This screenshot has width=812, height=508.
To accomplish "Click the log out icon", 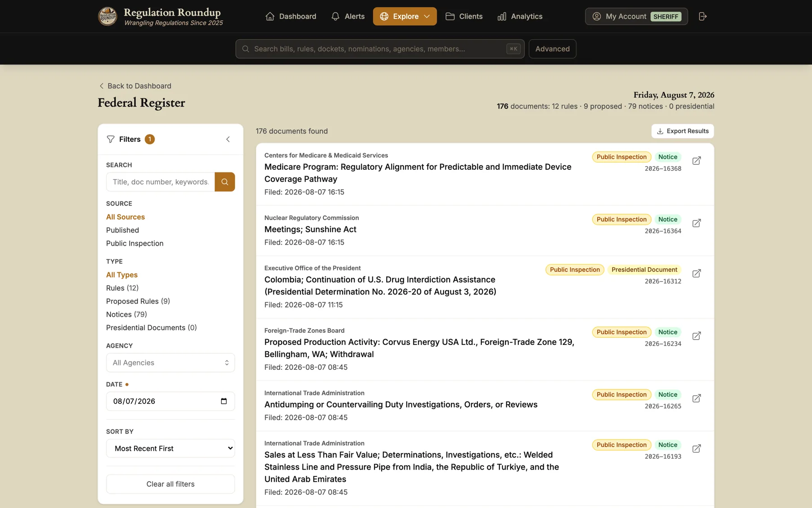I will 702,16.
